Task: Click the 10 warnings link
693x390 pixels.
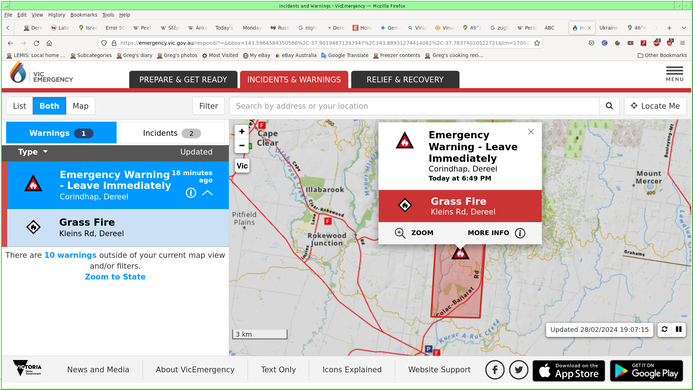Action: tap(70, 255)
